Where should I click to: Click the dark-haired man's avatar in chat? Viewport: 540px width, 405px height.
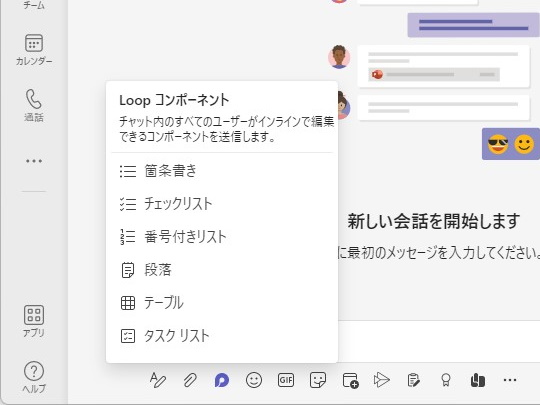(x=339, y=57)
